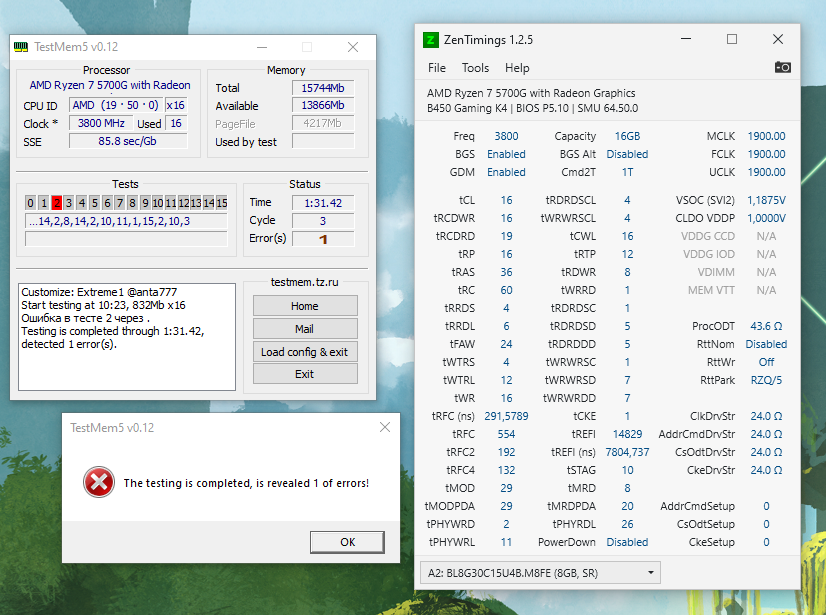826x615 pixels.
Task: Click the RttPark RZQ/5 value
Action: pyautogui.click(x=766, y=380)
